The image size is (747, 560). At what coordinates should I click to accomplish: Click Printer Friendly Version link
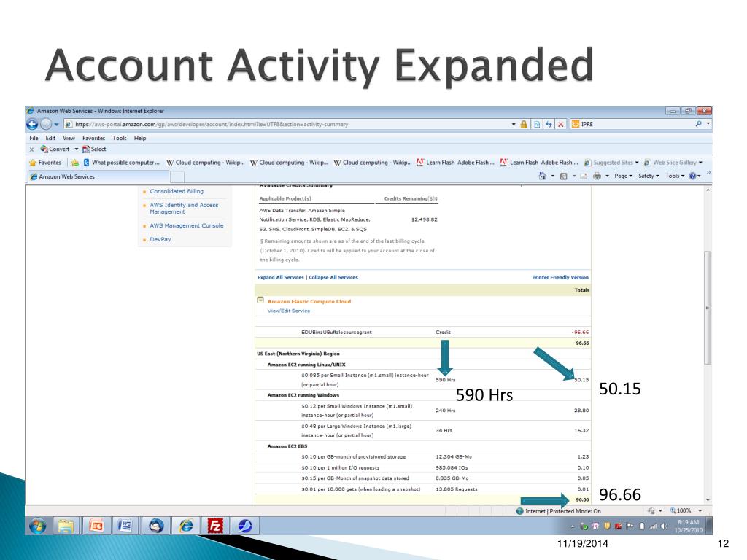(560, 277)
